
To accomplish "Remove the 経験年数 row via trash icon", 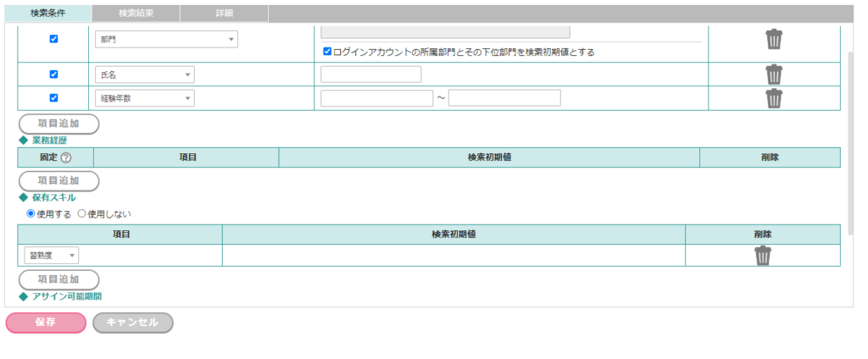I will (774, 98).
